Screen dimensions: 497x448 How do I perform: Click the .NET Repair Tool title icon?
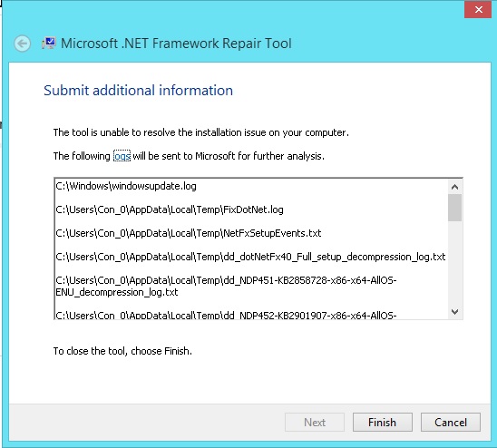click(x=49, y=44)
